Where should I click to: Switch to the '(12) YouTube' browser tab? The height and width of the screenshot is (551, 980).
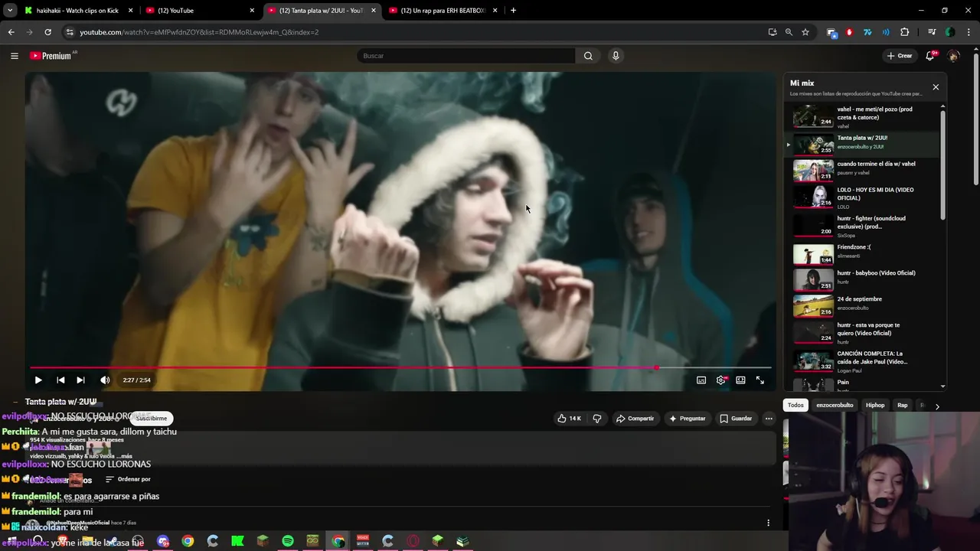click(201, 11)
